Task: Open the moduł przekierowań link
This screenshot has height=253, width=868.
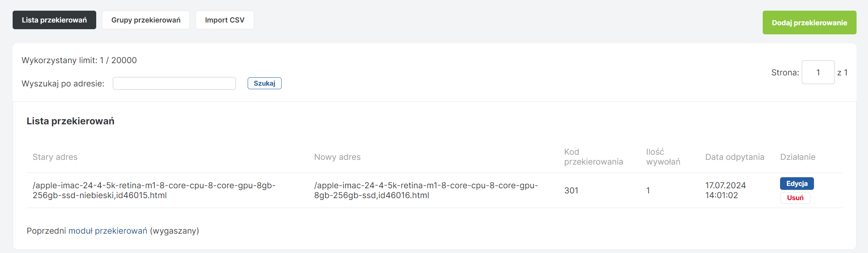Action: tap(108, 231)
